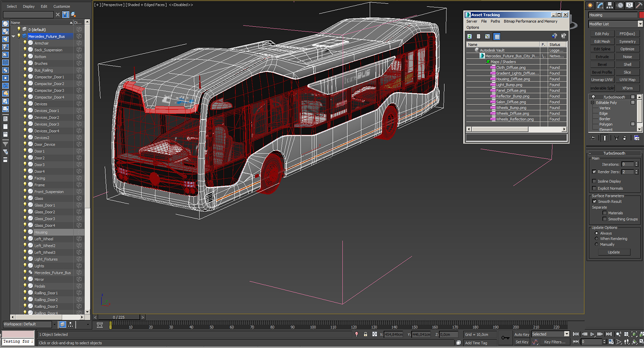Click Go to End playback button
Screen dimensions: 644x348
608,334
